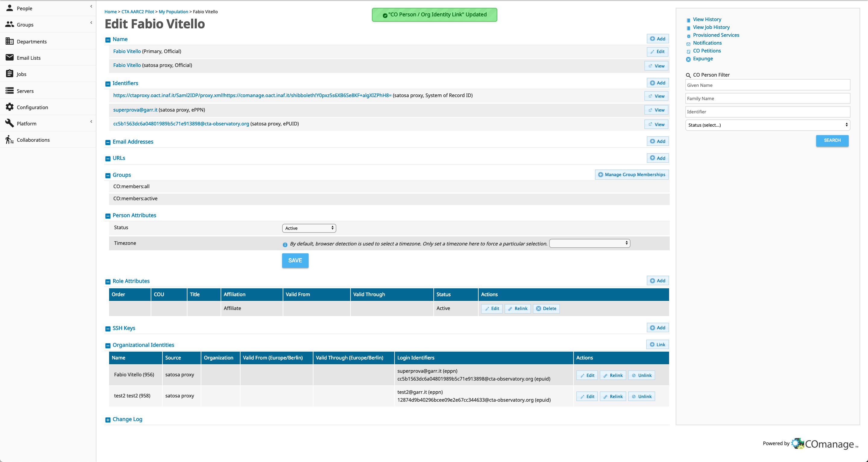
Task: Click the timezone info icon
Action: tap(285, 245)
